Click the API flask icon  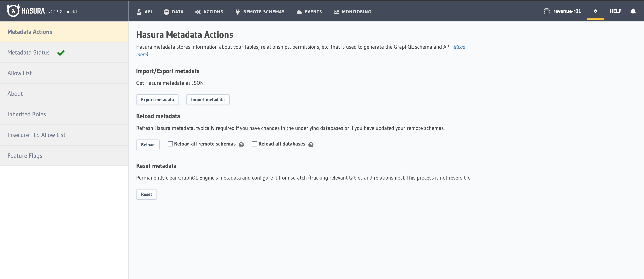click(139, 12)
